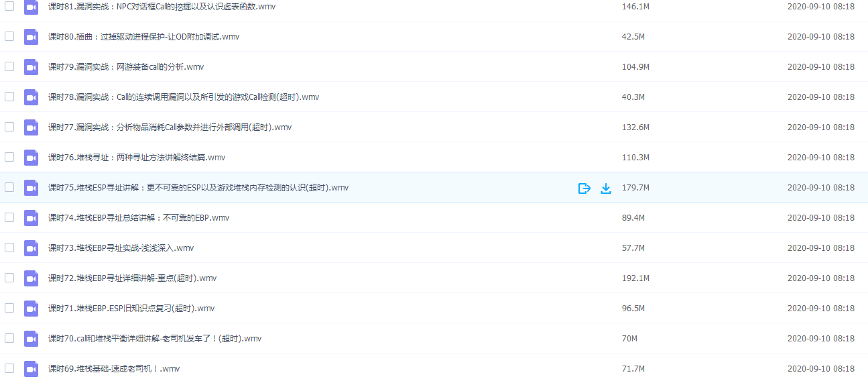Click the video icon of 课时73 file
The image size is (868, 381).
tap(31, 248)
